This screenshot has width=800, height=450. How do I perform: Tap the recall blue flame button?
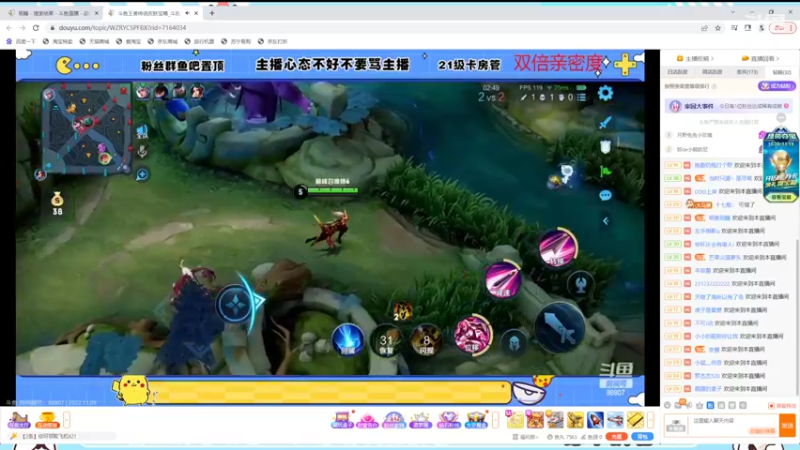coord(348,340)
